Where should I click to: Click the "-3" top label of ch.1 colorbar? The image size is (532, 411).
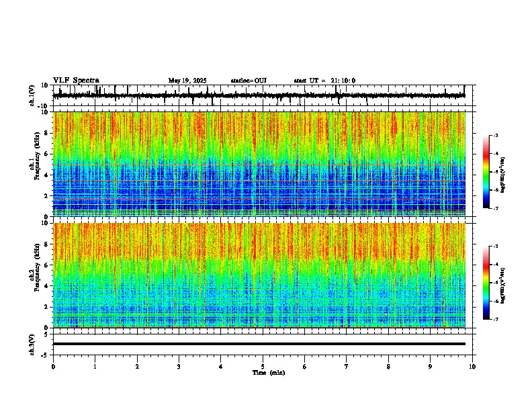[496, 135]
